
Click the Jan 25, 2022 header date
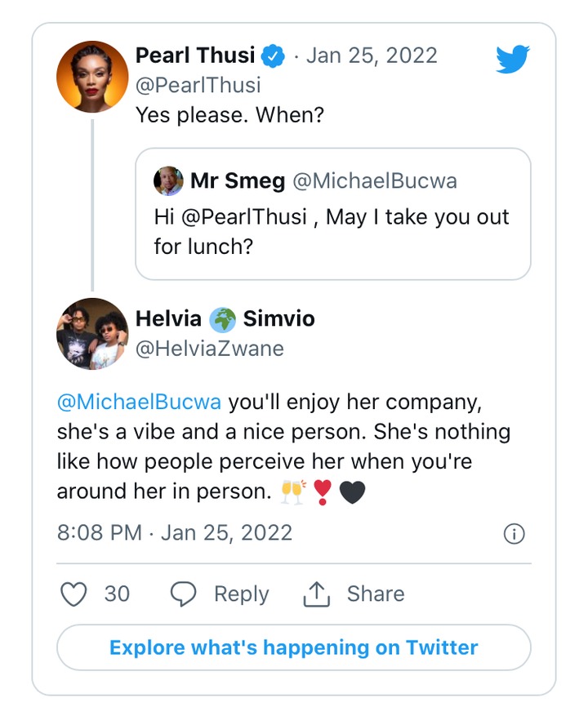click(x=372, y=56)
